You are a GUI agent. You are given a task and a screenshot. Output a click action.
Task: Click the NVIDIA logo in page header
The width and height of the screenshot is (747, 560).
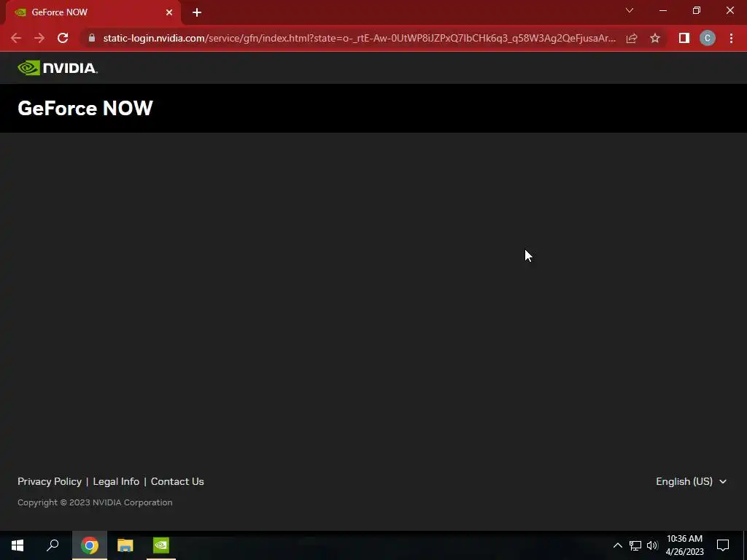58,68
